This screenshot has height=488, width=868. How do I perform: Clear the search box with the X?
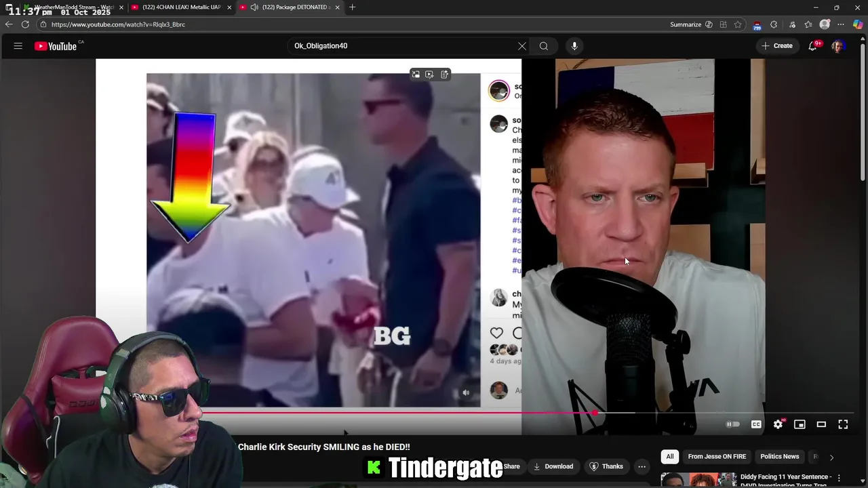[x=522, y=46]
